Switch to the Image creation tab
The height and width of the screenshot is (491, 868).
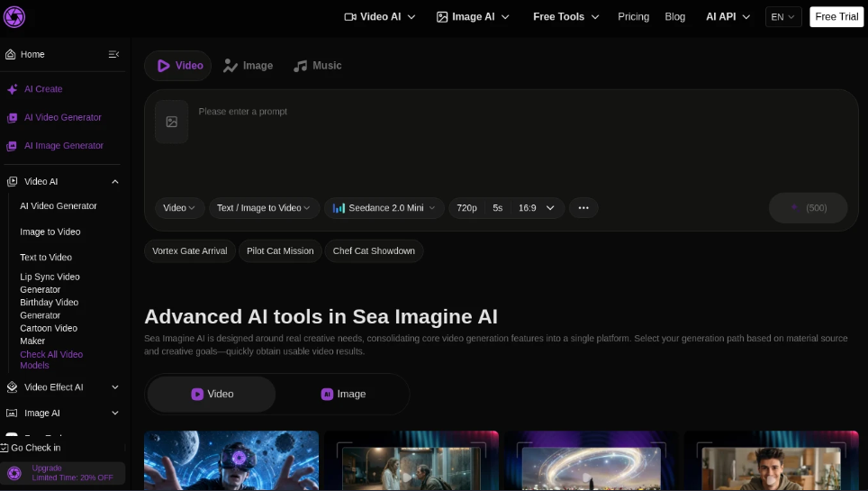click(248, 66)
